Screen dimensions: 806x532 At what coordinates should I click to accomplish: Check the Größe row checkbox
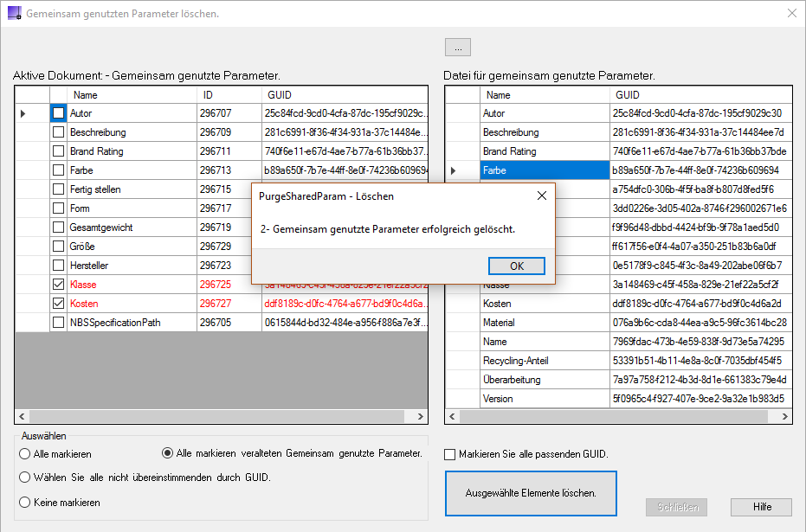click(x=59, y=246)
